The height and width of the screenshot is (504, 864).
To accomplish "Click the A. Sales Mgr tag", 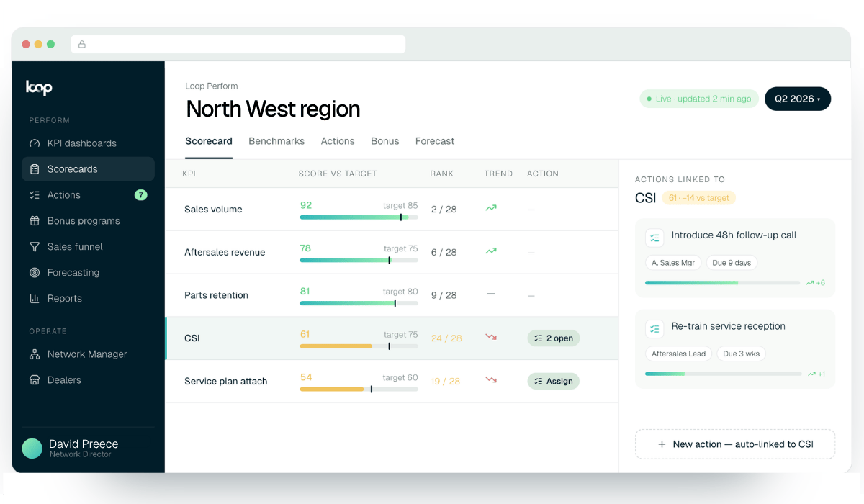I will (x=673, y=263).
